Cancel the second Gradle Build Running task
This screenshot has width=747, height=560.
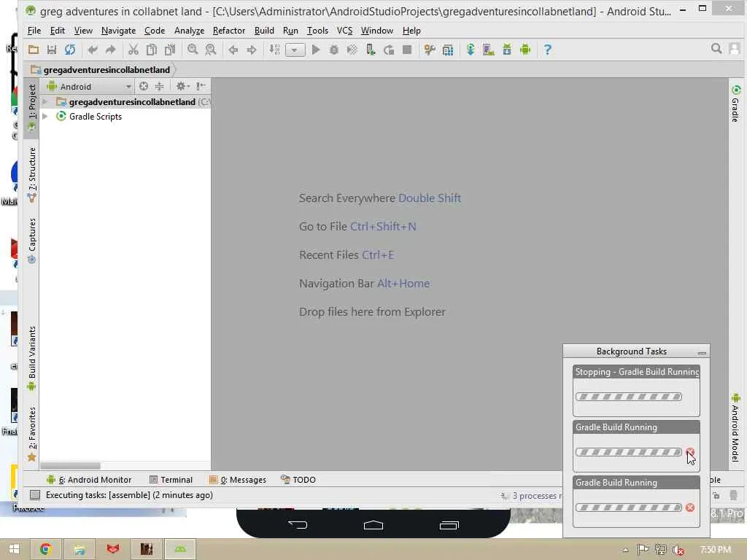coord(690,507)
